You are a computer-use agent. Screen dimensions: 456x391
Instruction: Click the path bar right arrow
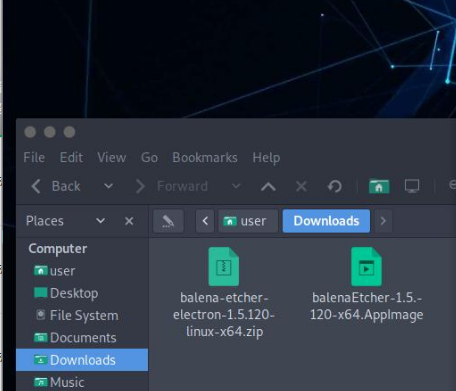coord(383,221)
